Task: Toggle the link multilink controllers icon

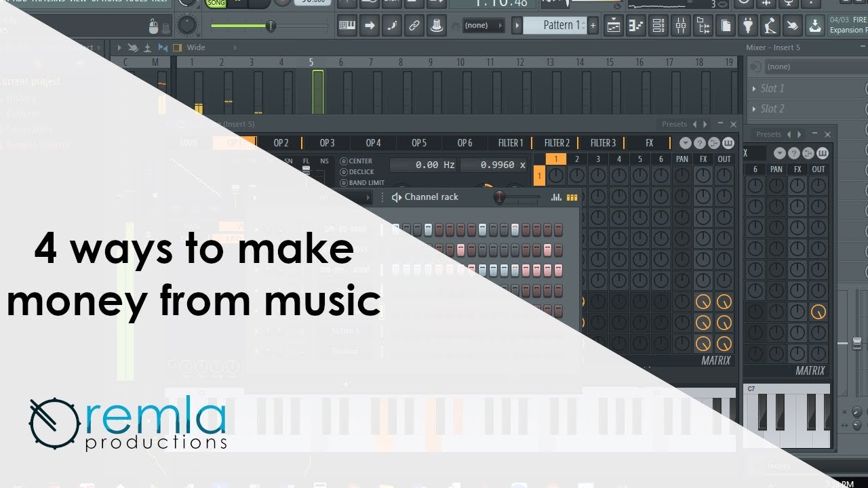Action: point(414,26)
